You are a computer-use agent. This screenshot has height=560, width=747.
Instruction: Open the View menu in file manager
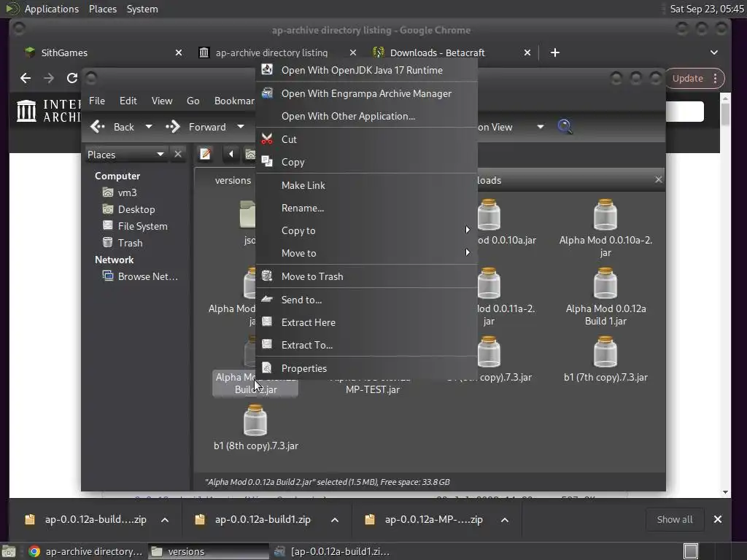coord(161,101)
